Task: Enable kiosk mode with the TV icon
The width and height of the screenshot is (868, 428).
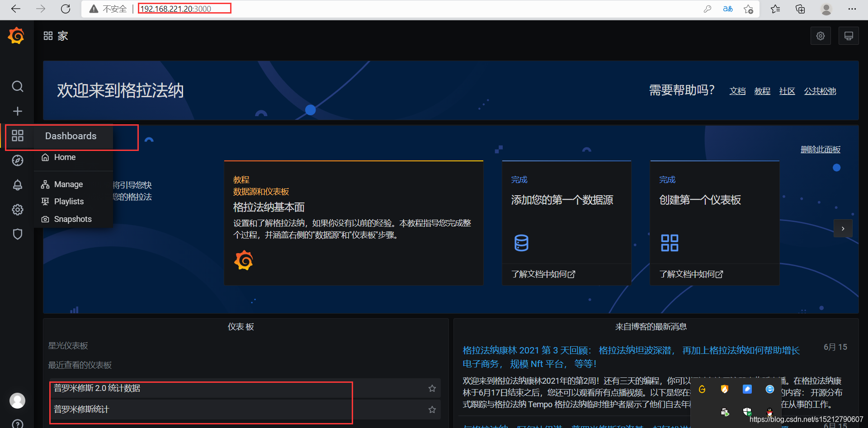Action: click(849, 35)
